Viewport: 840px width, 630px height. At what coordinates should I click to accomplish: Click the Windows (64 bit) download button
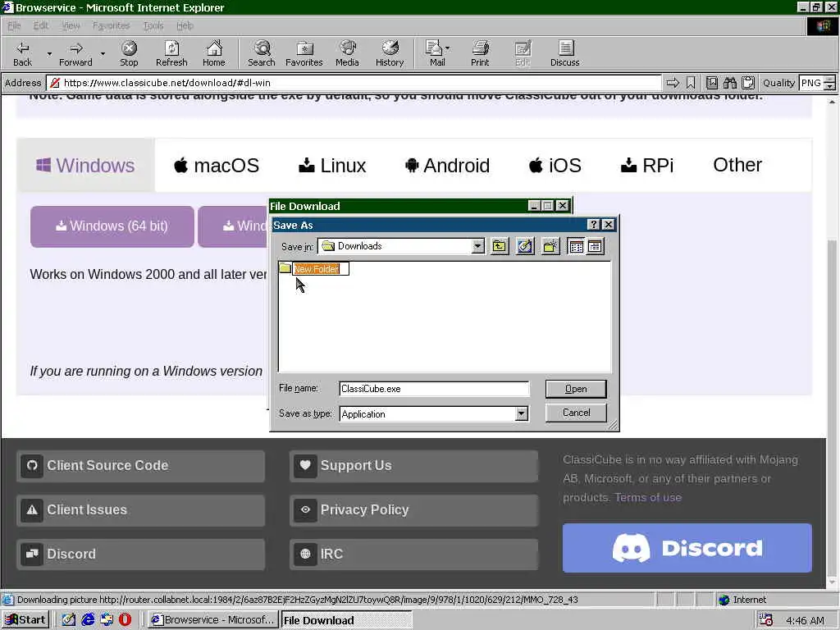[x=112, y=226]
